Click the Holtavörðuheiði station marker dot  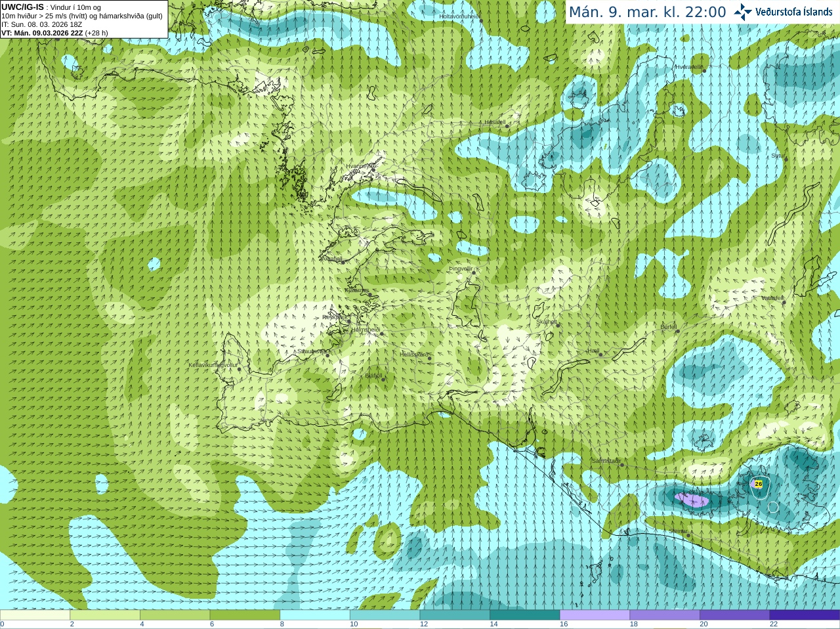point(481,20)
